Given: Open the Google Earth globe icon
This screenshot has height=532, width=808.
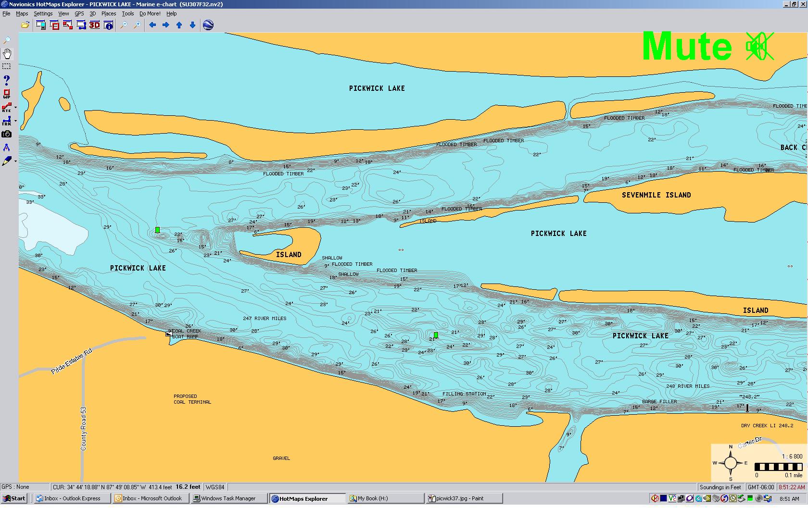Looking at the screenshot, I should tap(208, 25).
